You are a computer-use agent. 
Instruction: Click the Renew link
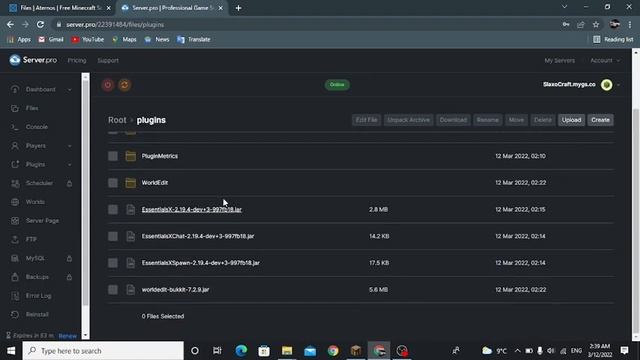(67, 336)
